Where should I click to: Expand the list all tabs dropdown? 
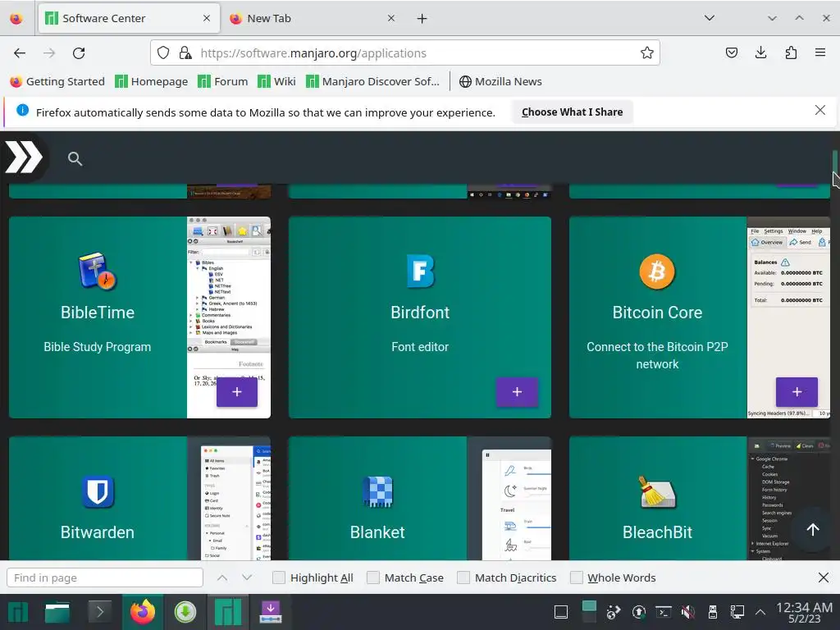[x=710, y=18]
